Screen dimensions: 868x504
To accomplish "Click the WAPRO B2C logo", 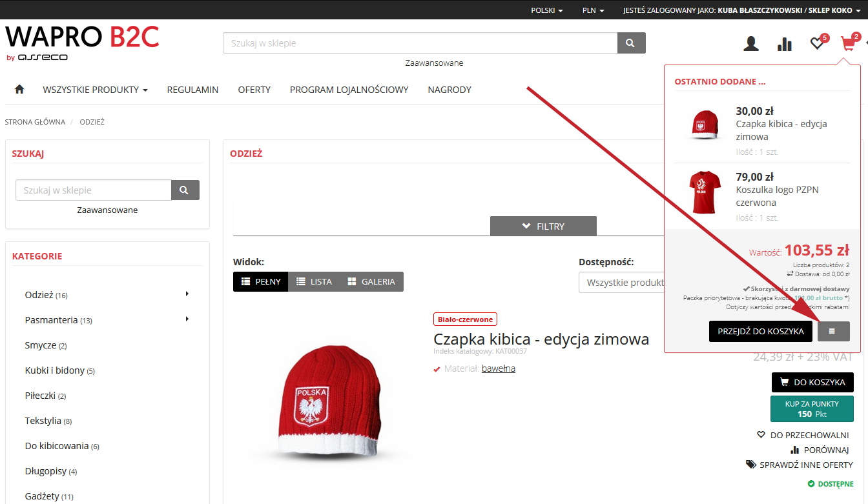I will click(x=82, y=43).
